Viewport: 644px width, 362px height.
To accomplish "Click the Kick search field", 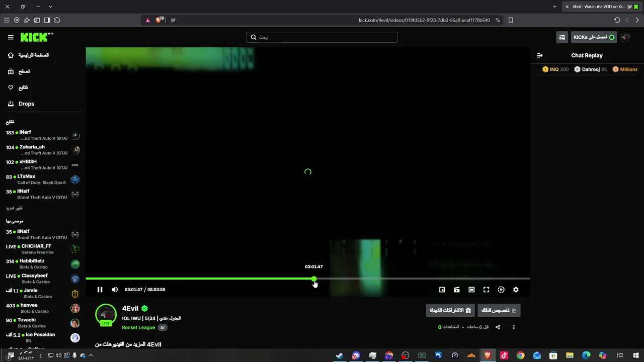I will pos(322,37).
